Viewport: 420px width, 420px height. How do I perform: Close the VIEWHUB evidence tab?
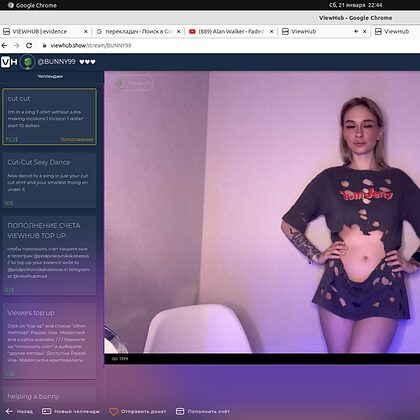click(x=86, y=32)
